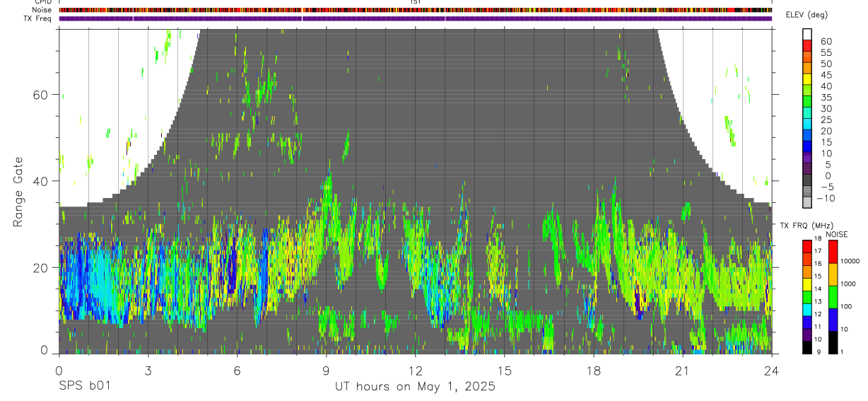Click the "SPS b01" label
This screenshot has width=868, height=401.
click(x=84, y=387)
